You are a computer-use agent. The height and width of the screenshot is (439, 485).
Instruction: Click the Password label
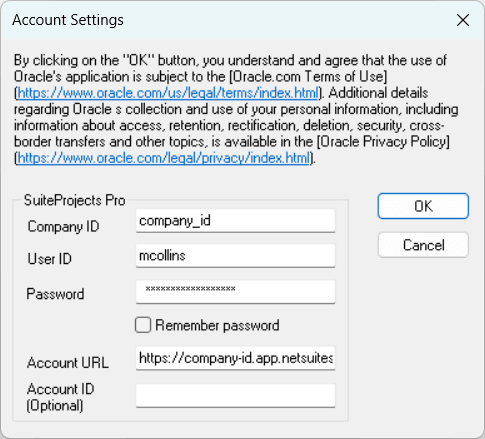pos(55,294)
